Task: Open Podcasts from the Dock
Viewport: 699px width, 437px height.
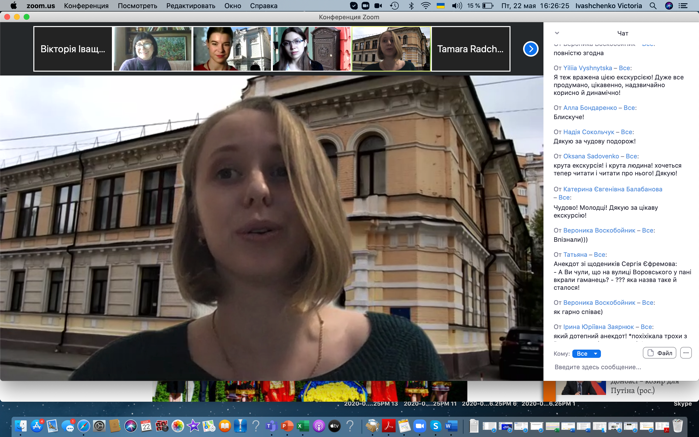Action: [318, 426]
